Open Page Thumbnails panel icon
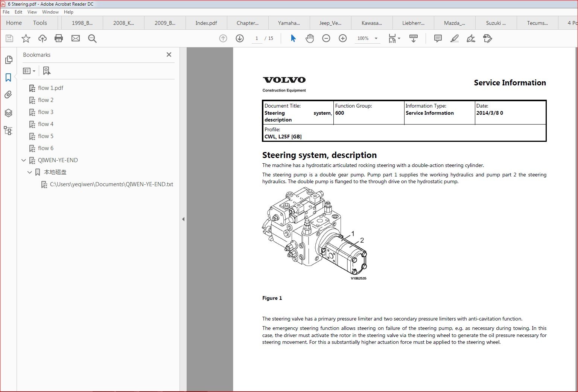578x392 pixels. click(x=8, y=60)
